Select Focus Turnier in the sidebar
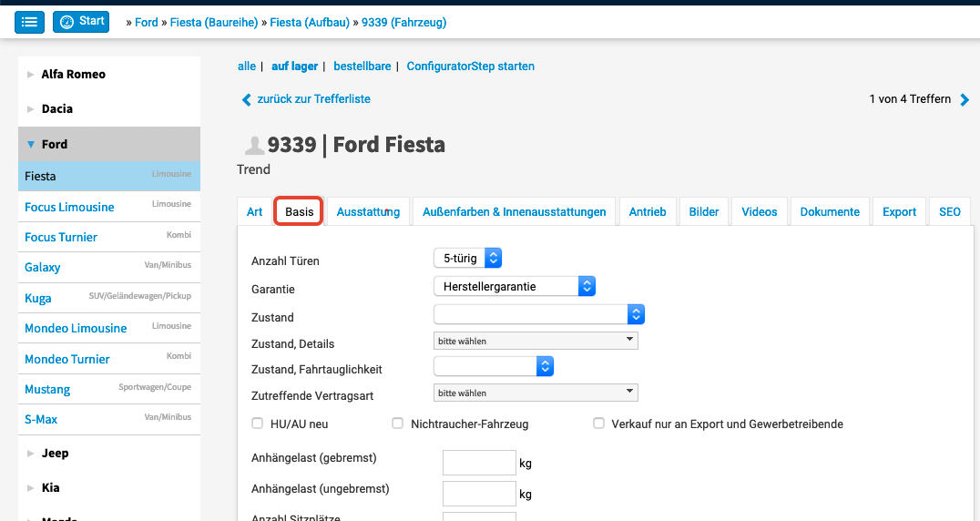The width and height of the screenshot is (980, 521). [x=61, y=237]
